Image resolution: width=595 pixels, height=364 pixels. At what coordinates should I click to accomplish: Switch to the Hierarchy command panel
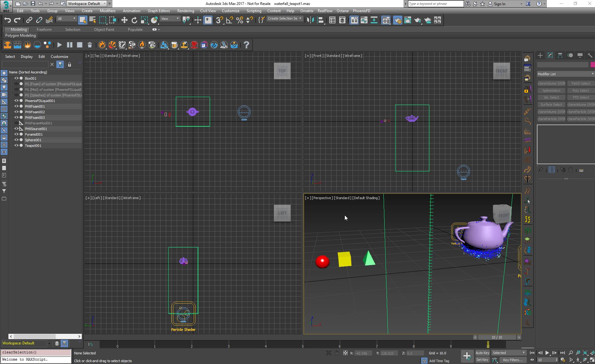(560, 55)
